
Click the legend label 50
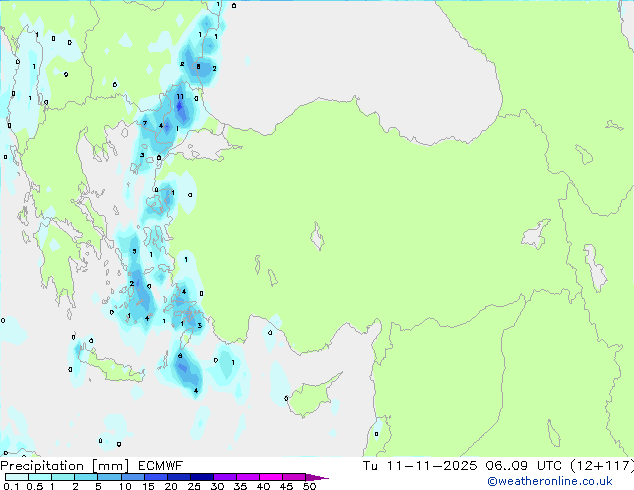point(309,486)
